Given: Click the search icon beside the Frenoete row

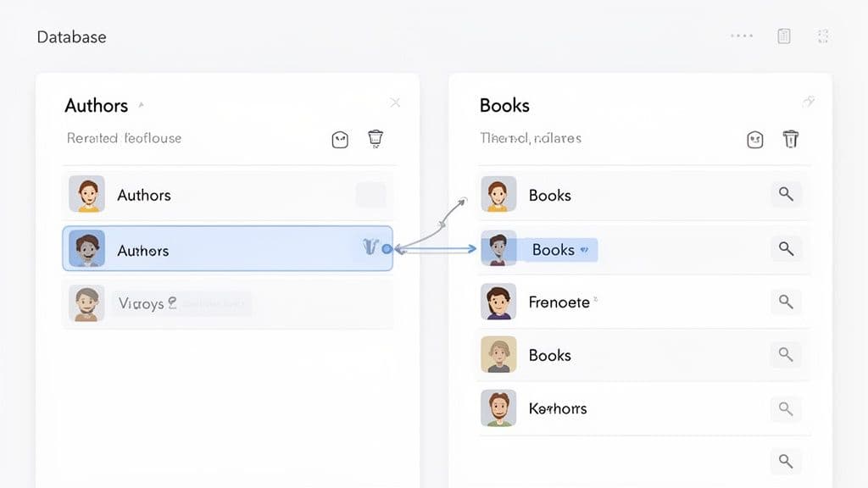Looking at the screenshot, I should (786, 302).
